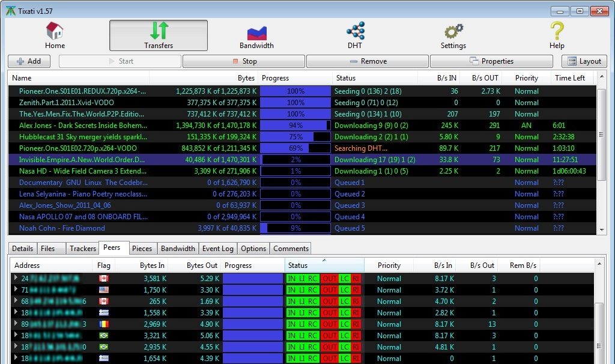Expand the peer with 1,654 K bytes in
Viewport: 615px width, 364px height.
point(16,357)
